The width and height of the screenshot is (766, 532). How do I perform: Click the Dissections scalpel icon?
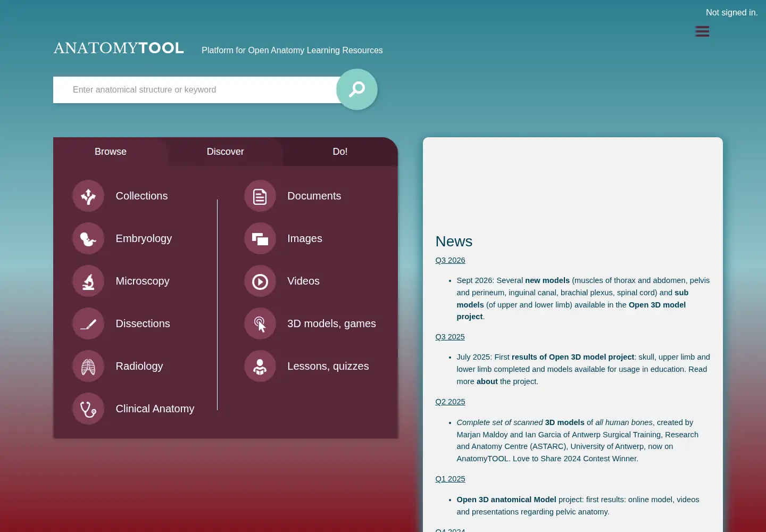(x=88, y=323)
